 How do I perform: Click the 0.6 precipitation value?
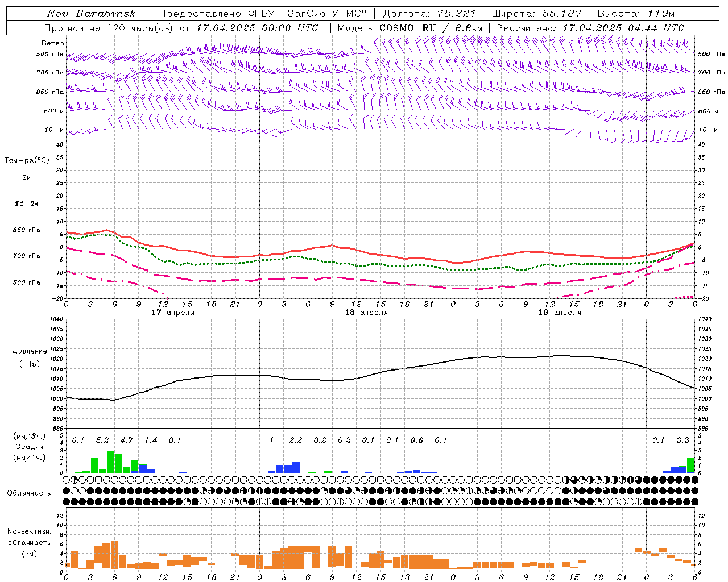[417, 440]
